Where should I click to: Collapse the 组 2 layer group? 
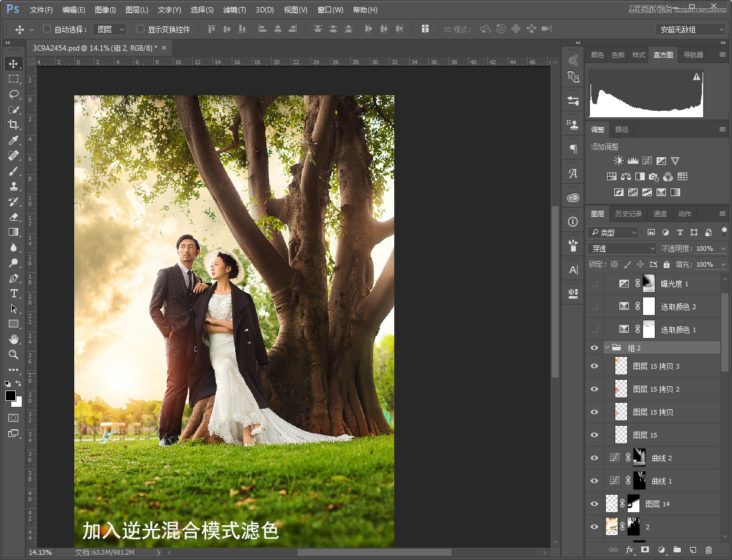click(608, 348)
